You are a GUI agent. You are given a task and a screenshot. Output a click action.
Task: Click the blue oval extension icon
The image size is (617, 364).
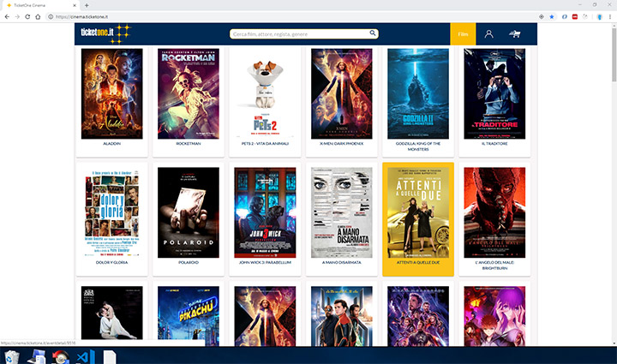coord(564,16)
